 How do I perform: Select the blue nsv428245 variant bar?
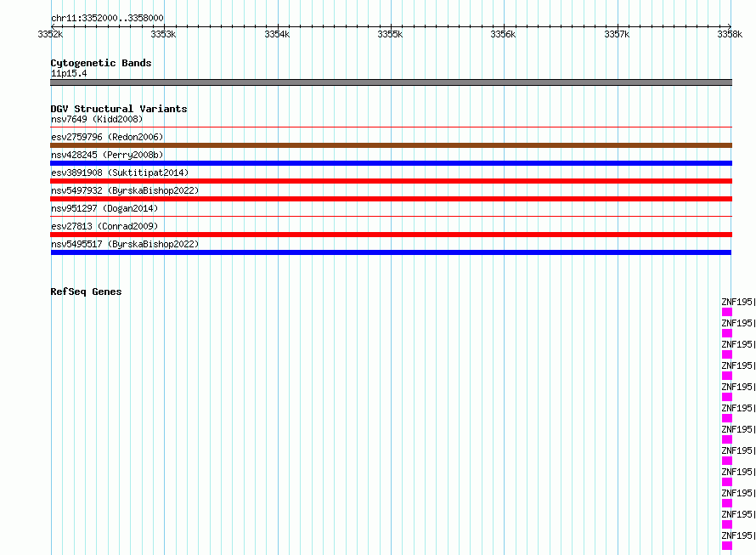[x=391, y=163]
